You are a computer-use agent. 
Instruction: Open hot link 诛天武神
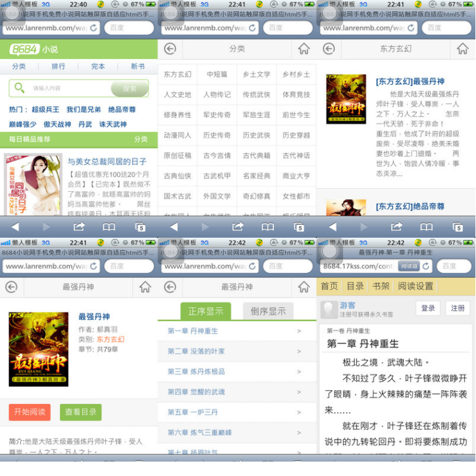[x=113, y=124]
